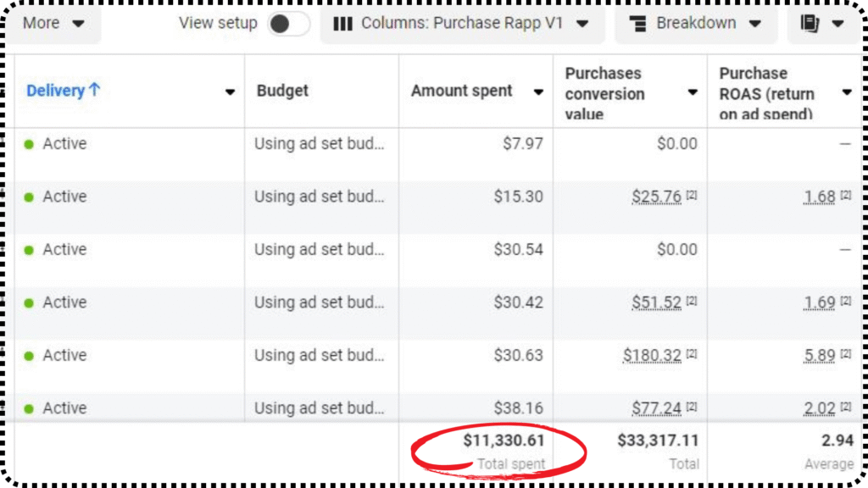Open Delivery column dropdown arrow
This screenshot has width=868, height=488.
point(230,92)
